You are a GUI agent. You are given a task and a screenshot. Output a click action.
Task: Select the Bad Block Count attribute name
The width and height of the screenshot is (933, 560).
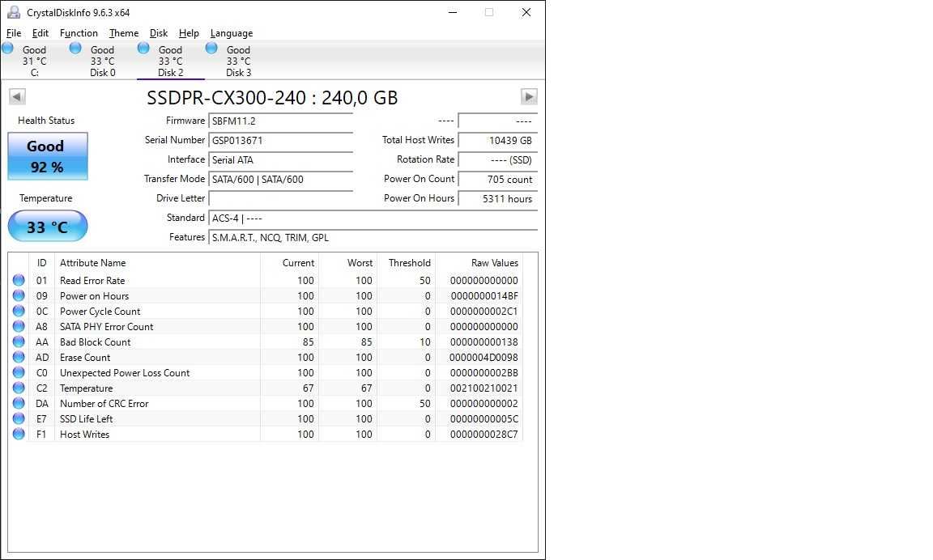pos(96,342)
